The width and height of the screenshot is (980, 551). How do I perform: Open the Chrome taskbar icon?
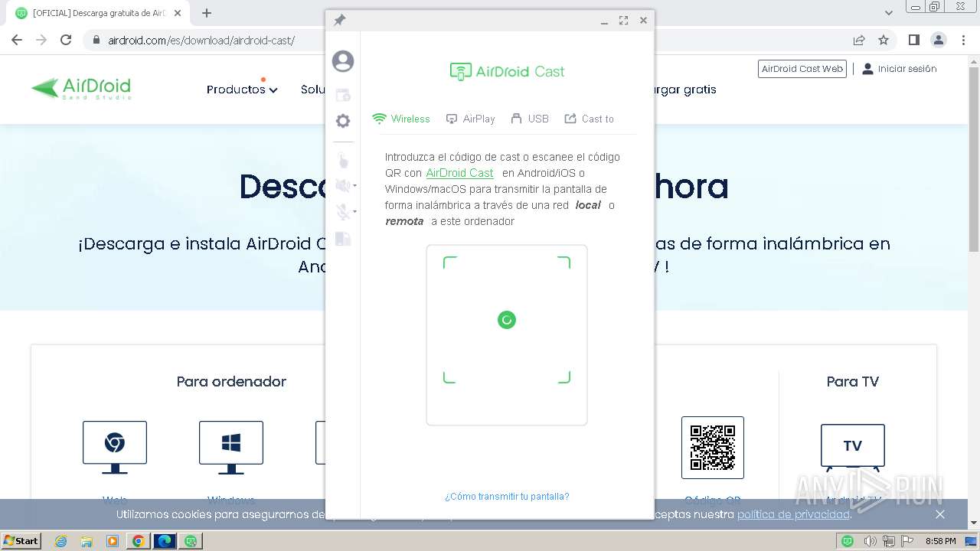point(138,541)
